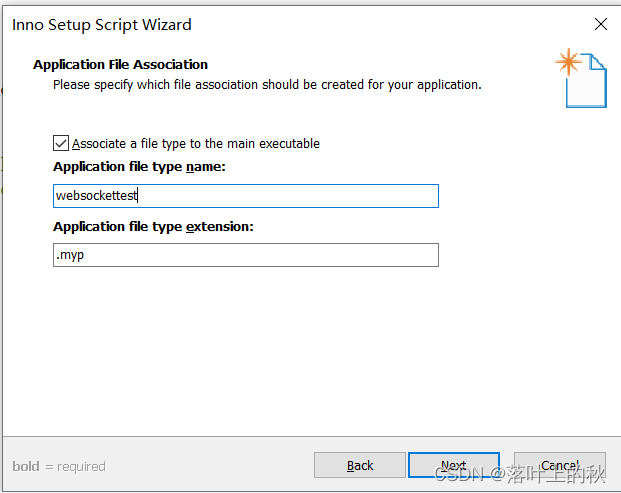
Task: Go back with the Back button
Action: [x=360, y=465]
